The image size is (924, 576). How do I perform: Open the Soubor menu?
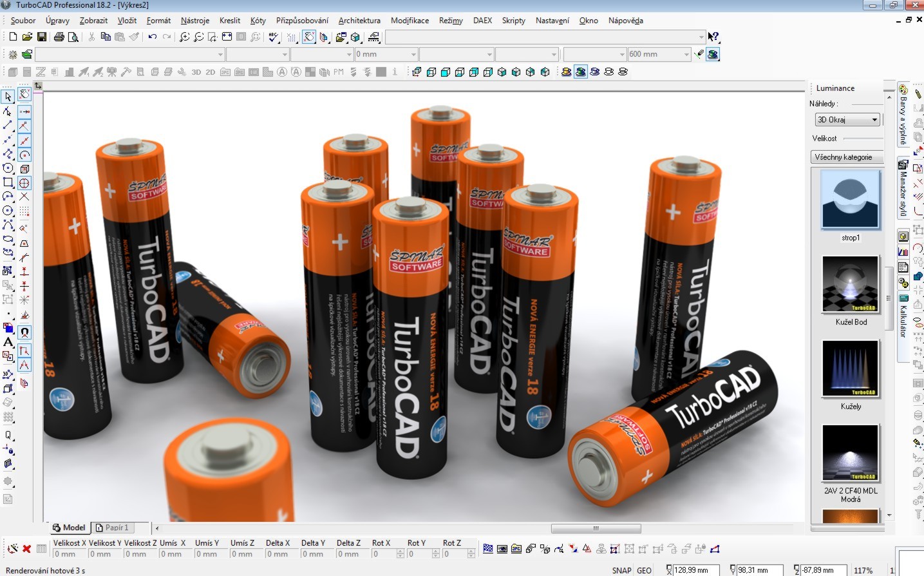(x=23, y=21)
